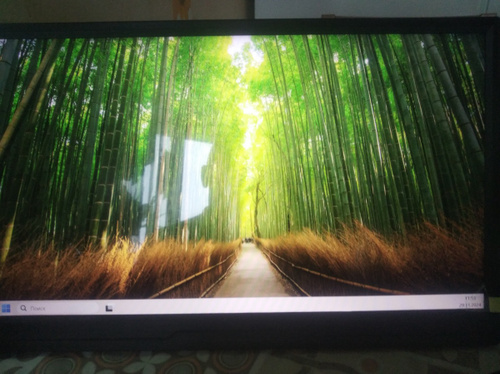500x374 pixels.
Task: Click the magnifier icon in the search box
Action: pos(23,308)
